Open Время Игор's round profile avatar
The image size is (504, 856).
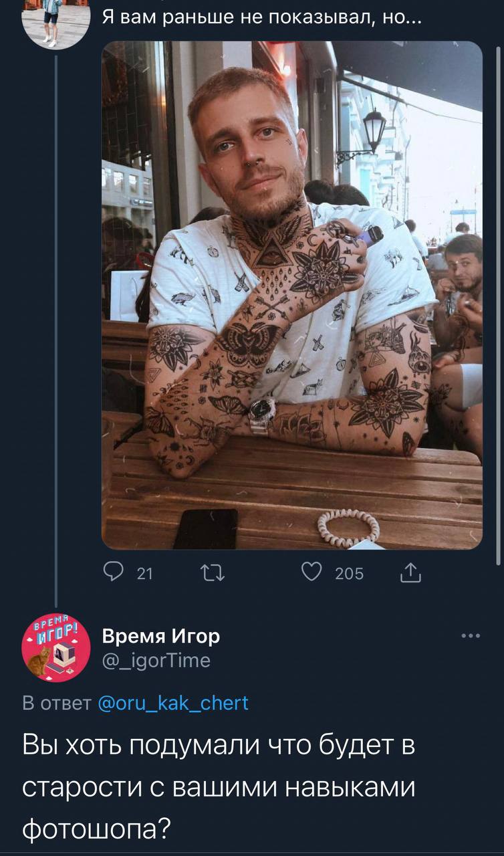point(56,647)
